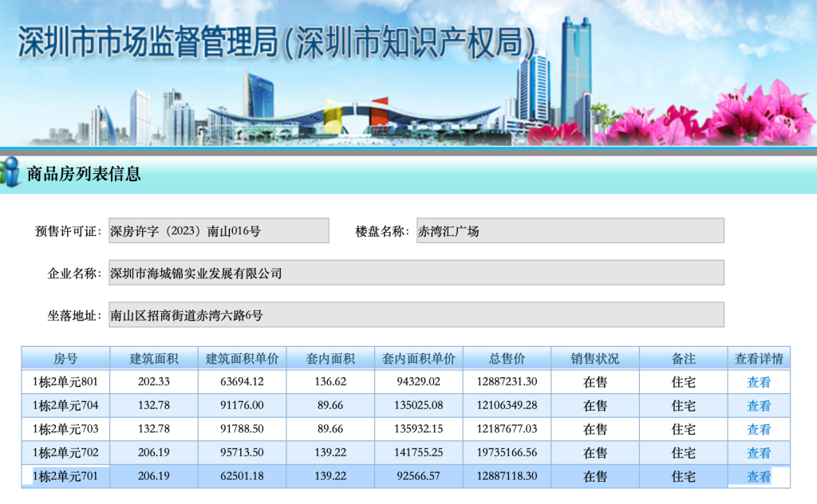Click the 建筑面积单价 column header
Screen dimensions: 817x504
coord(242,358)
